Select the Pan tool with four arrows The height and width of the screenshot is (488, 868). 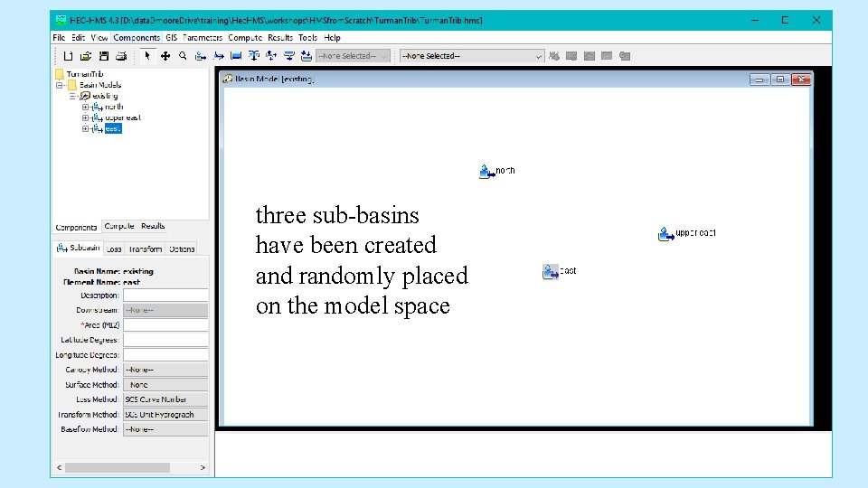pos(165,56)
